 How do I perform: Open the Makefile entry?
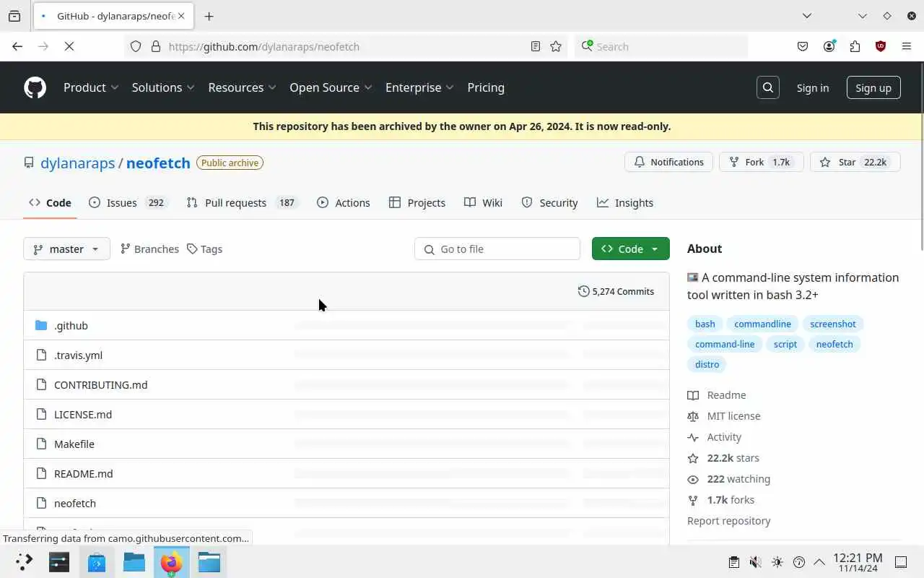[x=74, y=444]
